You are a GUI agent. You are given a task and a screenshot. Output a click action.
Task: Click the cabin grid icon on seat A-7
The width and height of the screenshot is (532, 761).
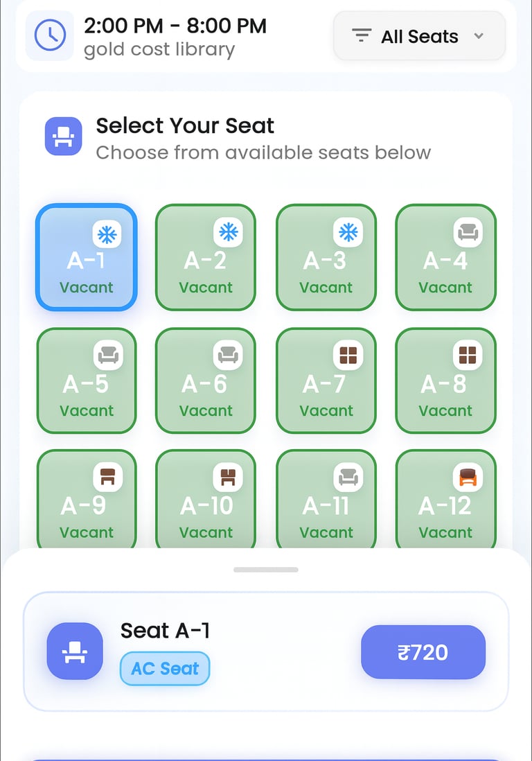pos(348,355)
